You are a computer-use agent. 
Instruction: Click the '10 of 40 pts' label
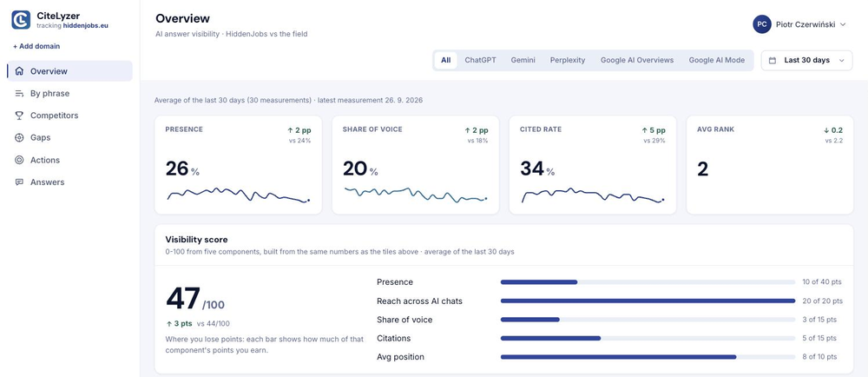click(821, 282)
